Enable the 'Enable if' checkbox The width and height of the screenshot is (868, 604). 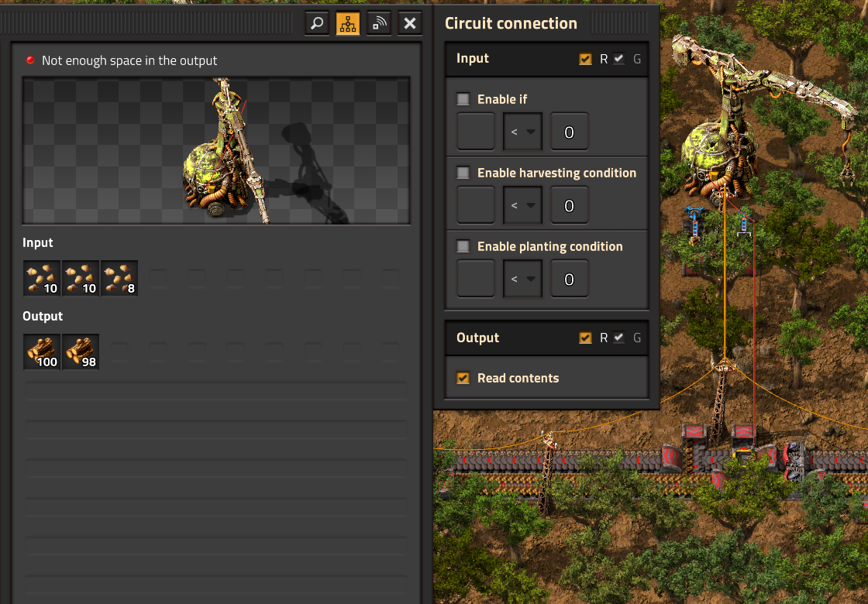463,99
